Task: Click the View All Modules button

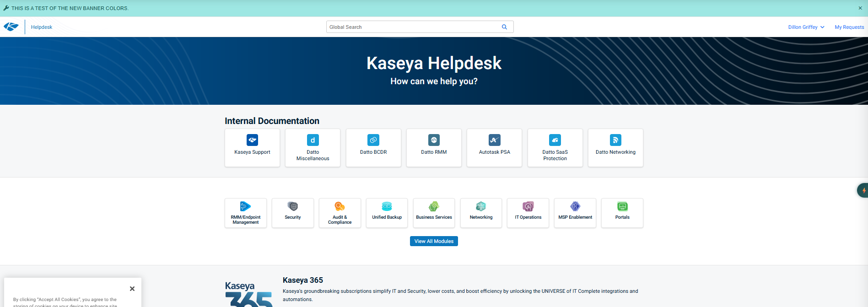Action: tap(434, 241)
